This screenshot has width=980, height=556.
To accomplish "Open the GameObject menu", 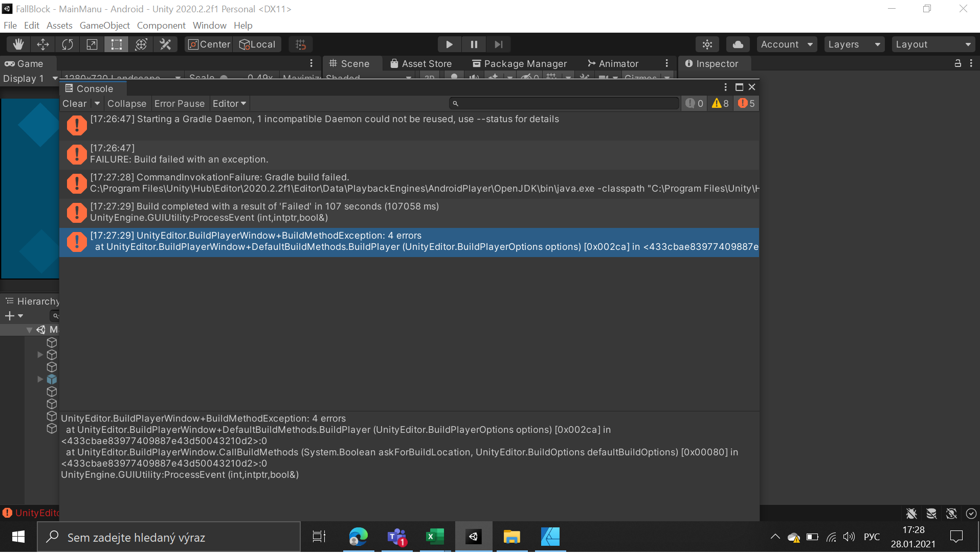I will point(105,26).
